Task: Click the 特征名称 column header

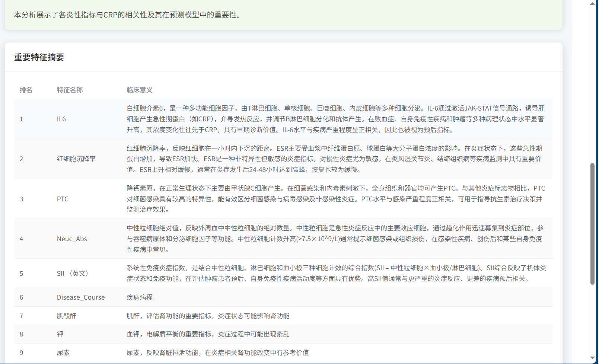Action: click(70, 90)
